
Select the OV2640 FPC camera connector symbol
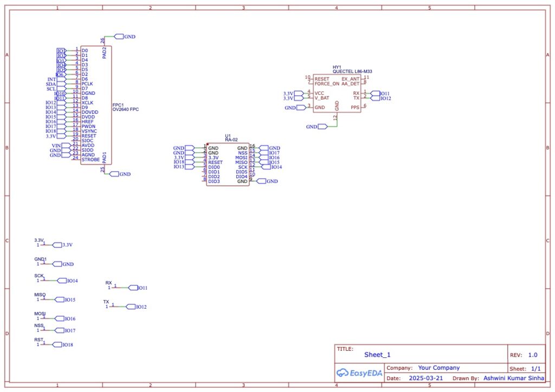click(96, 106)
